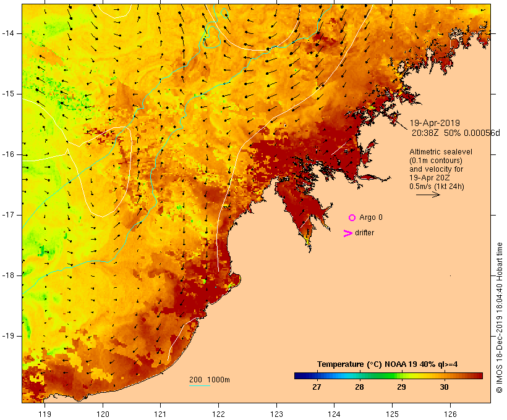The image size is (507, 420).
Task: Click the color bar tick label 29
Action: coord(401,387)
